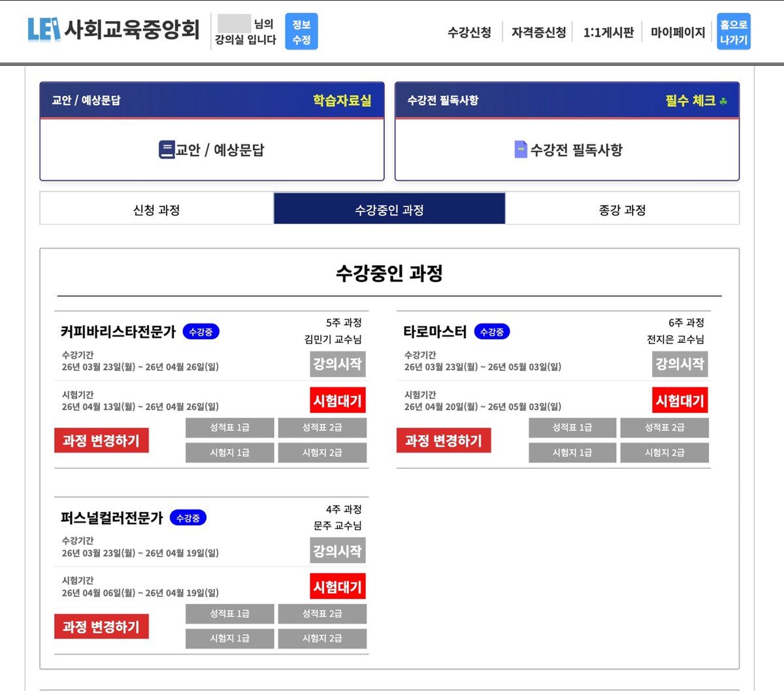Image resolution: width=784 pixels, height=691 pixels.
Task: Open the 학습자료실 link
Action: [x=342, y=101]
